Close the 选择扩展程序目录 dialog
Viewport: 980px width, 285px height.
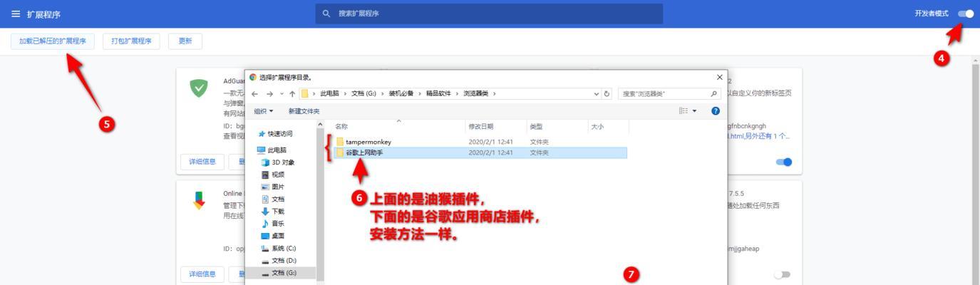719,77
